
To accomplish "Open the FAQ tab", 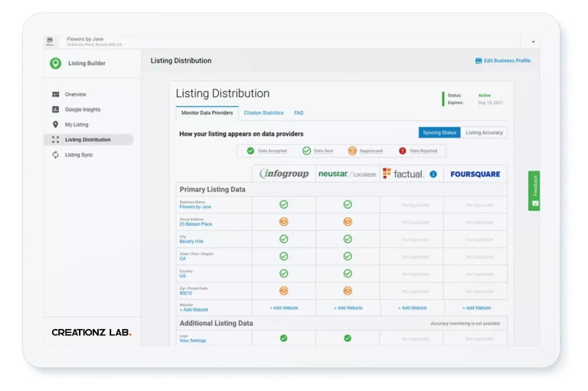I will 299,112.
